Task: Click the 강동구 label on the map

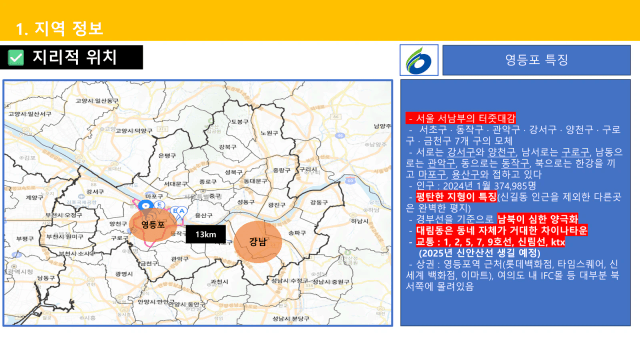Action: (319, 202)
